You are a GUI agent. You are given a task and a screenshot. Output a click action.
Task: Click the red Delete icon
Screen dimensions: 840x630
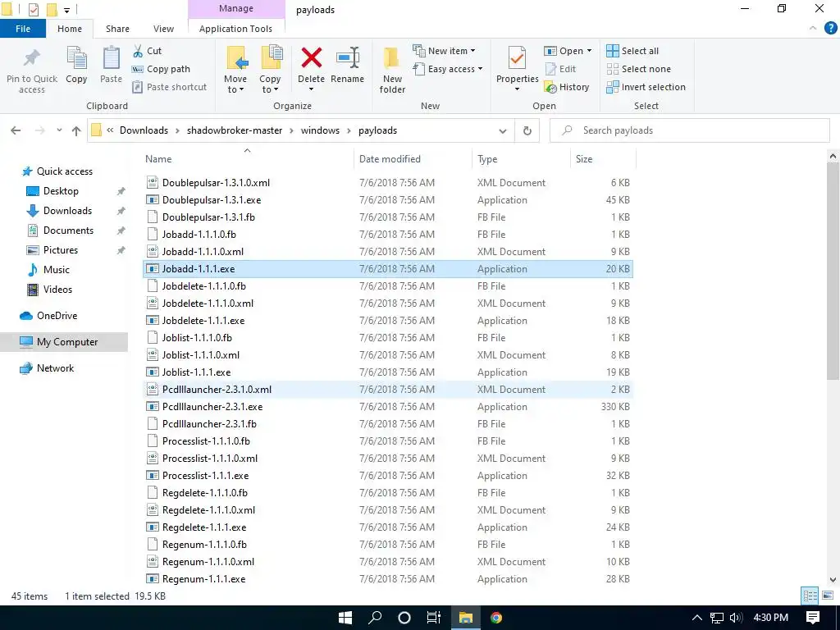tap(311, 58)
